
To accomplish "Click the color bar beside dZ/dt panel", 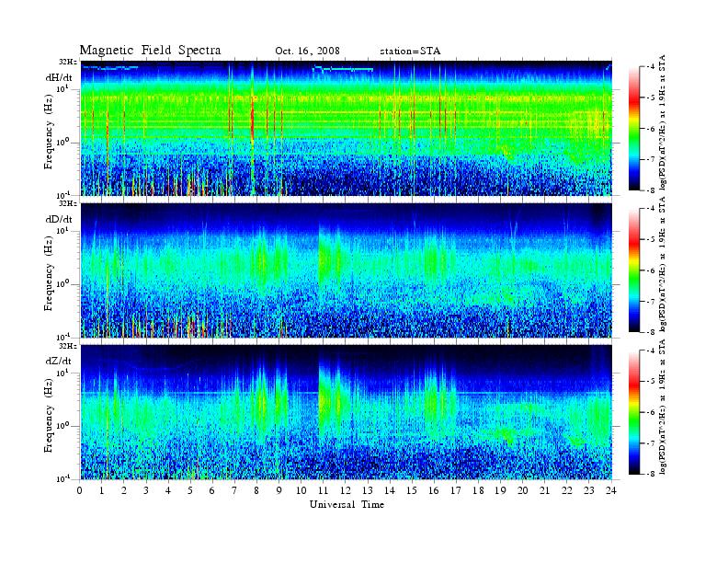I will (x=634, y=412).
